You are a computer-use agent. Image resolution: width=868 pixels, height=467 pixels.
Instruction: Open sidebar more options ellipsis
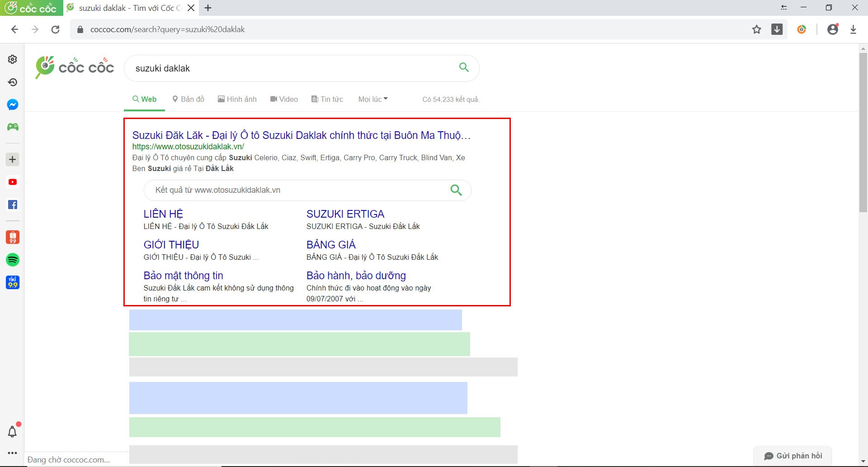pos(13,453)
